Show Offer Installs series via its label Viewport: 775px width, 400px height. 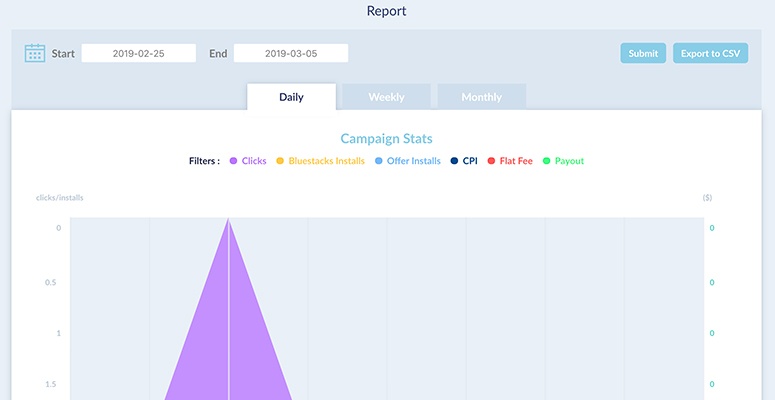[414, 161]
